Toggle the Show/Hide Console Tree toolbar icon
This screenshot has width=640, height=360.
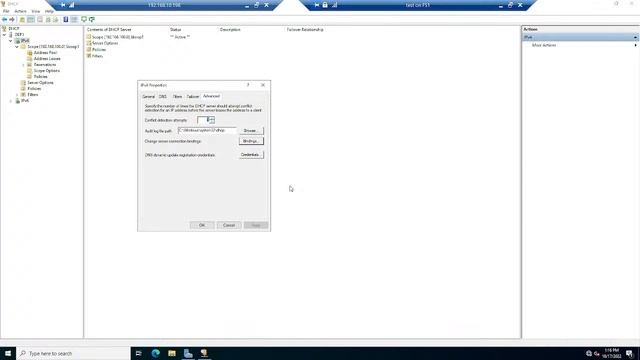tap(31, 20)
